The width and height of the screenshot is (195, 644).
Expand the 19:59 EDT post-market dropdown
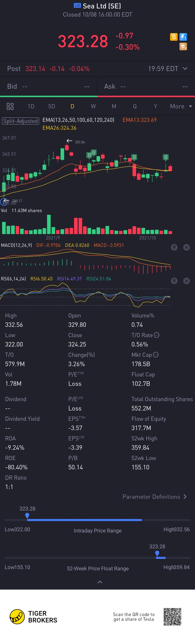click(185, 68)
